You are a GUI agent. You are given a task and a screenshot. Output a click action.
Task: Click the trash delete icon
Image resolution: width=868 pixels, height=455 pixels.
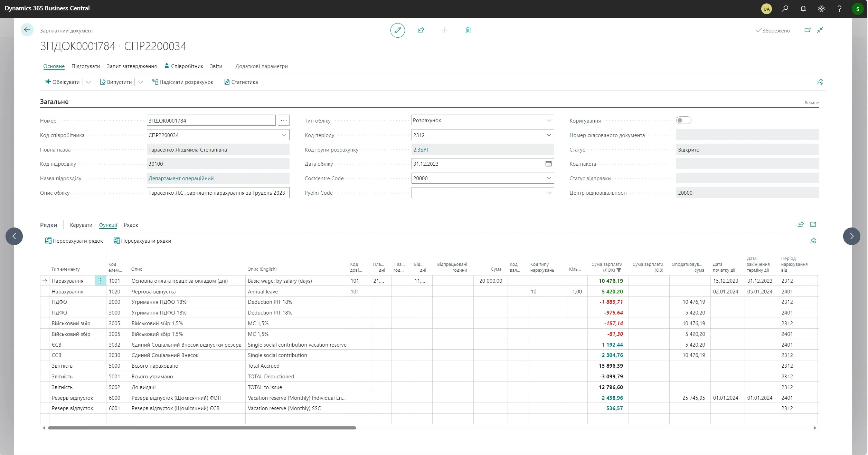[x=468, y=30]
